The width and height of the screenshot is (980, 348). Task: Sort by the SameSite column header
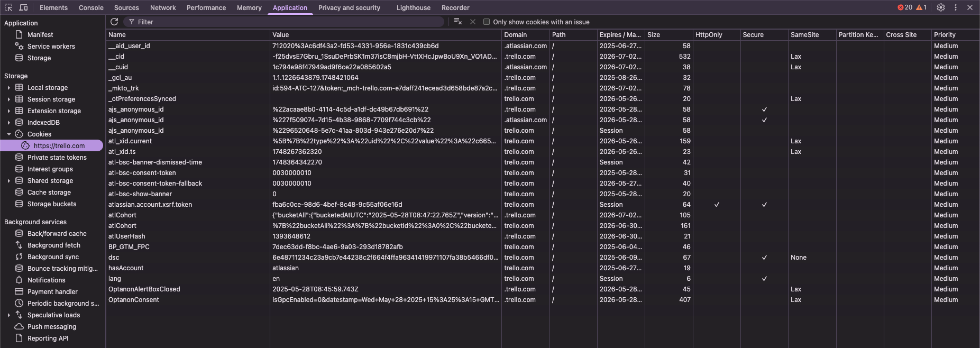point(812,35)
